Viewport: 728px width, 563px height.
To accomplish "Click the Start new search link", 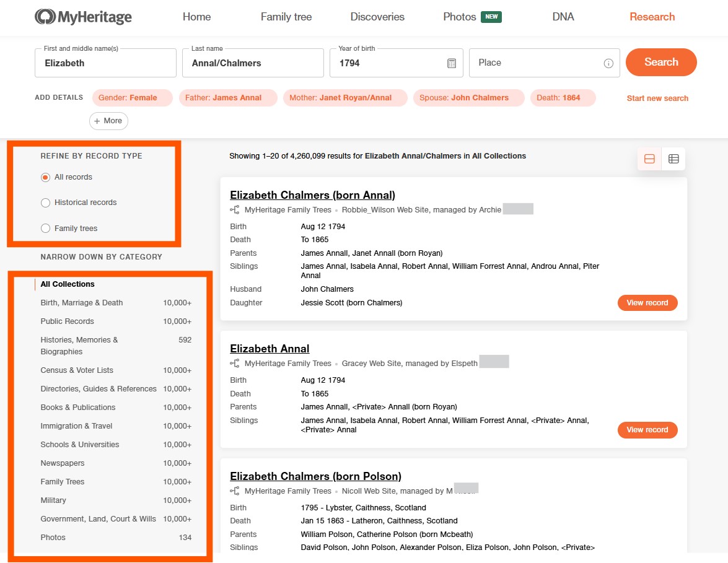I will click(x=657, y=98).
